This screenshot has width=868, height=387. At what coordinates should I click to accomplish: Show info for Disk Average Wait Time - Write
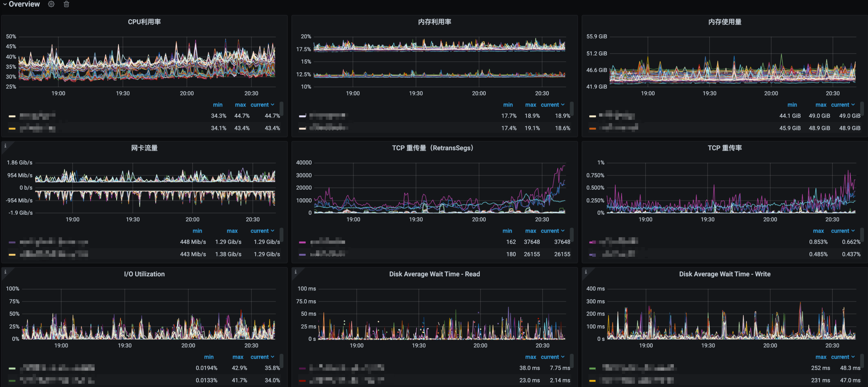(x=586, y=272)
